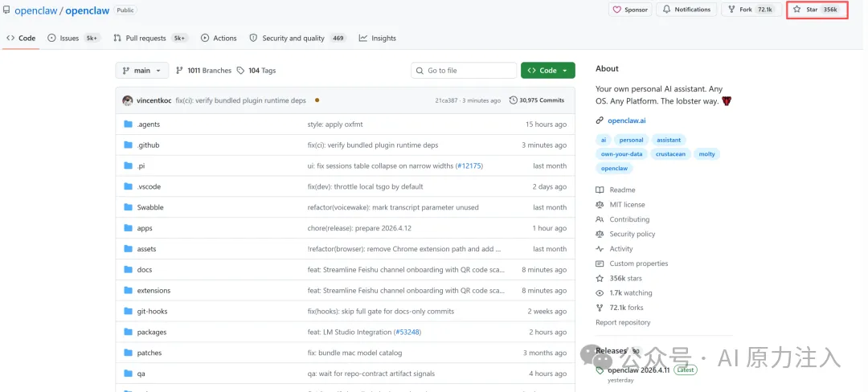Click the apps folder icon
Viewport: 868px width, 392px height.
(x=129, y=228)
